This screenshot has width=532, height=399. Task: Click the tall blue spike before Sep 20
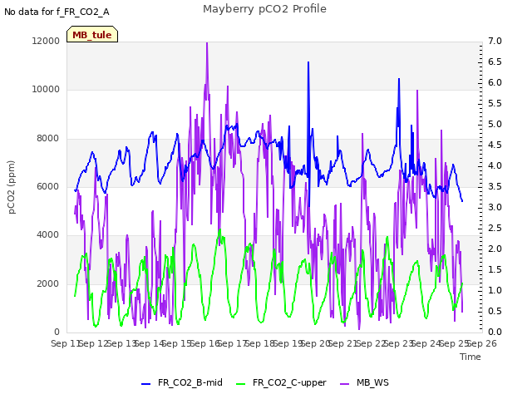[x=308, y=62]
